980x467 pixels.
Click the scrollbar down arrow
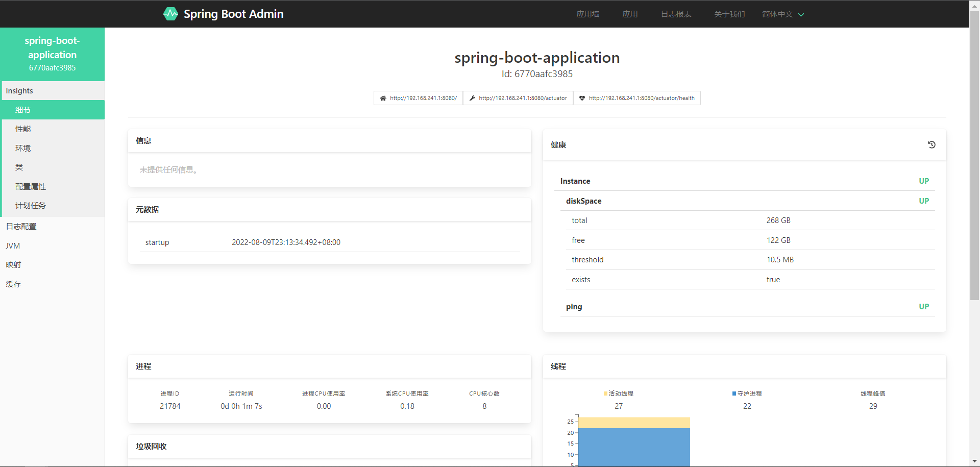974,461
